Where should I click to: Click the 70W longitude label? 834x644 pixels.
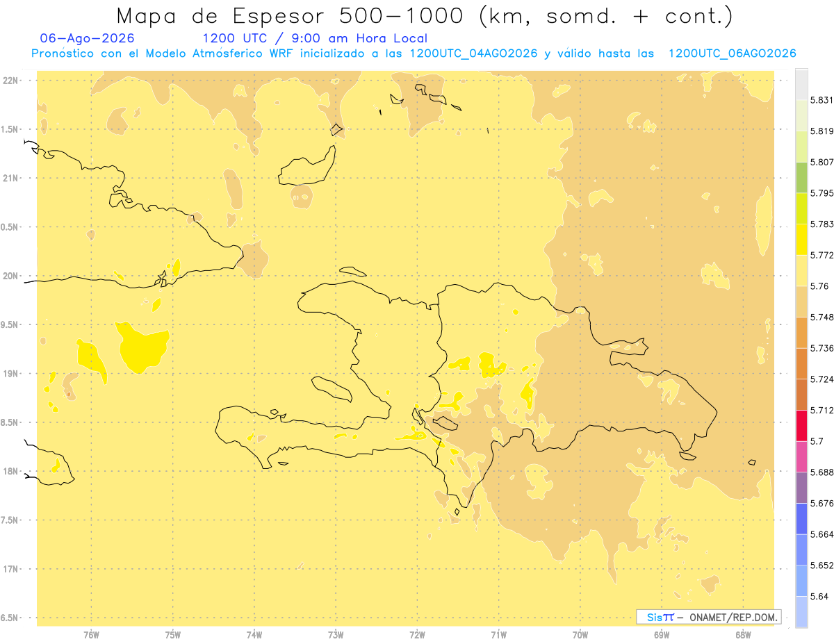[580, 634]
